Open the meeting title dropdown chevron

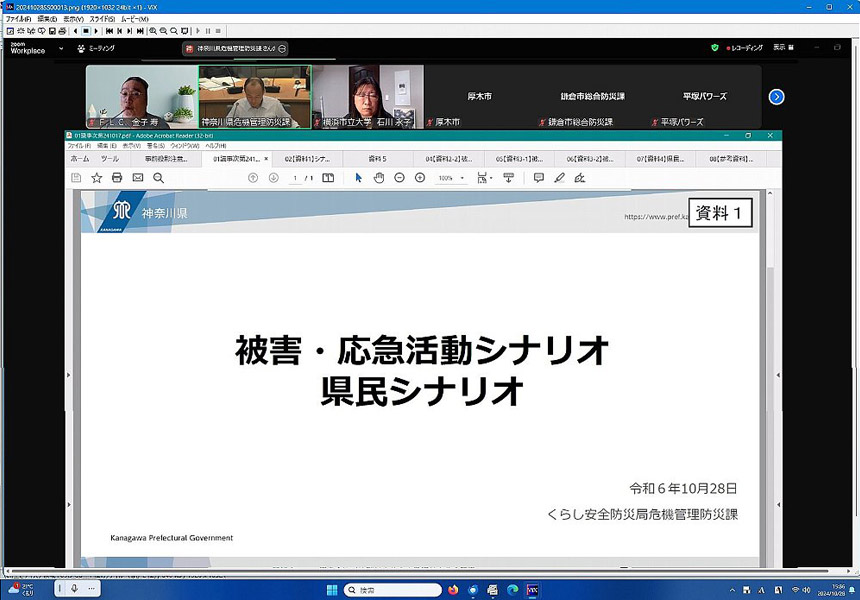283,48
